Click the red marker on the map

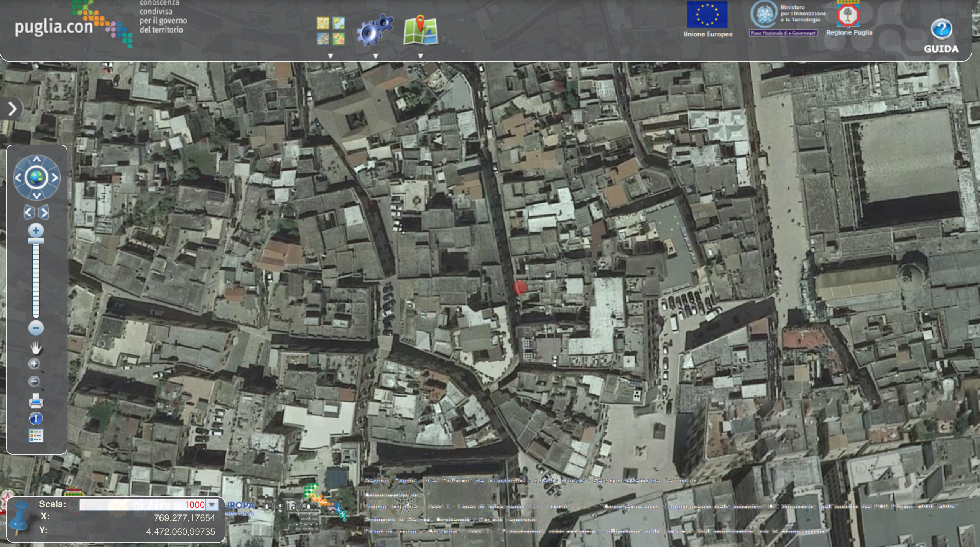pyautogui.click(x=520, y=287)
